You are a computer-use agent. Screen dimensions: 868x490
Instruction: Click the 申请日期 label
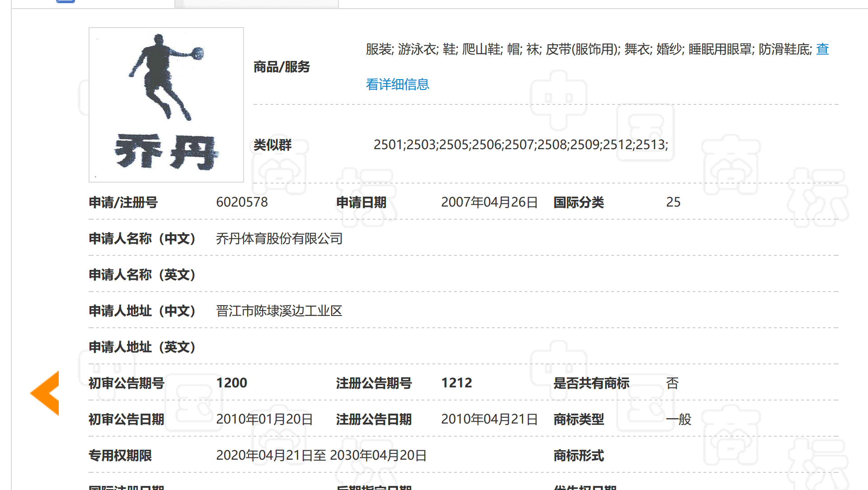tap(361, 202)
